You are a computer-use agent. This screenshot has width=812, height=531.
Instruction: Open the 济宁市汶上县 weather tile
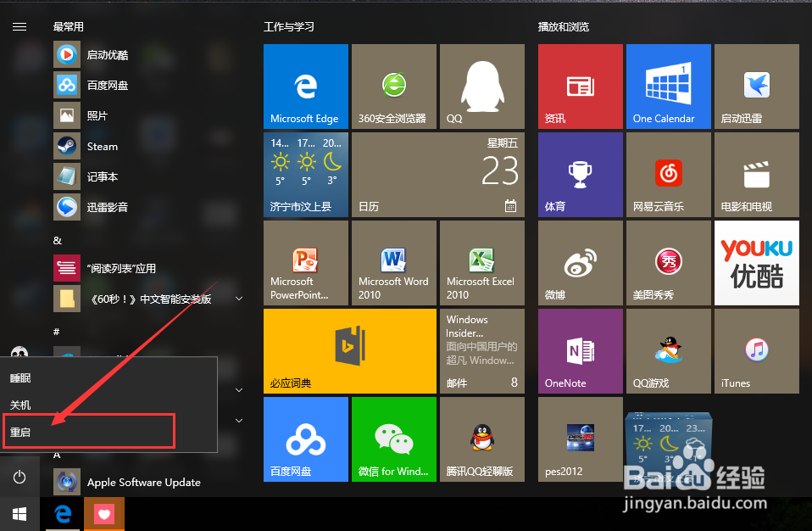305,175
